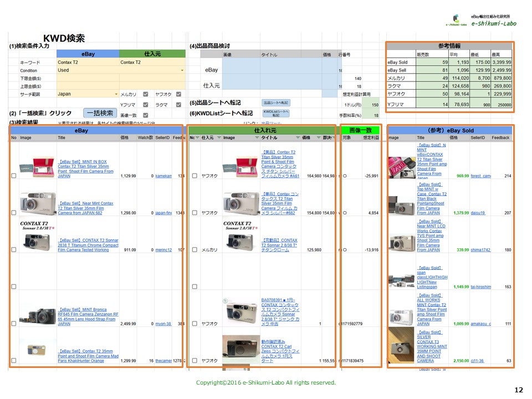532x399 pixels.
Task: Select eBay Sold 販売数 value 59
Action: point(432,63)
